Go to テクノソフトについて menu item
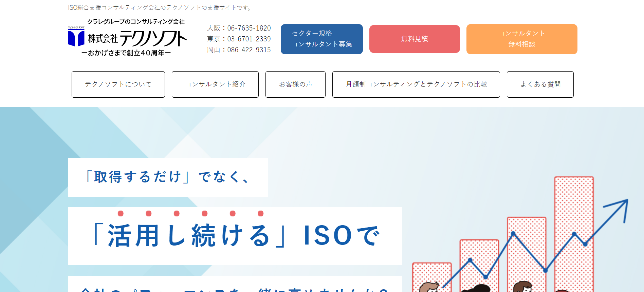The width and height of the screenshot is (644, 292). [118, 84]
